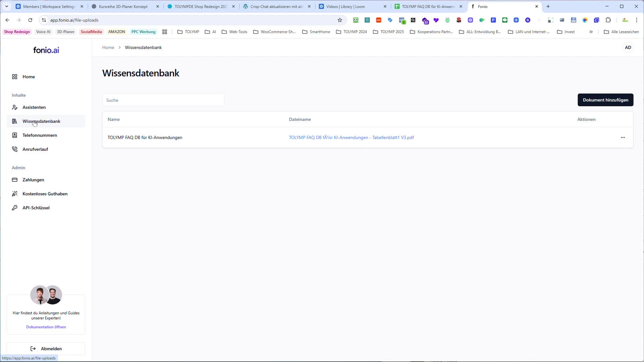
Task: Open the Voice AI bookmark
Action: (43, 32)
